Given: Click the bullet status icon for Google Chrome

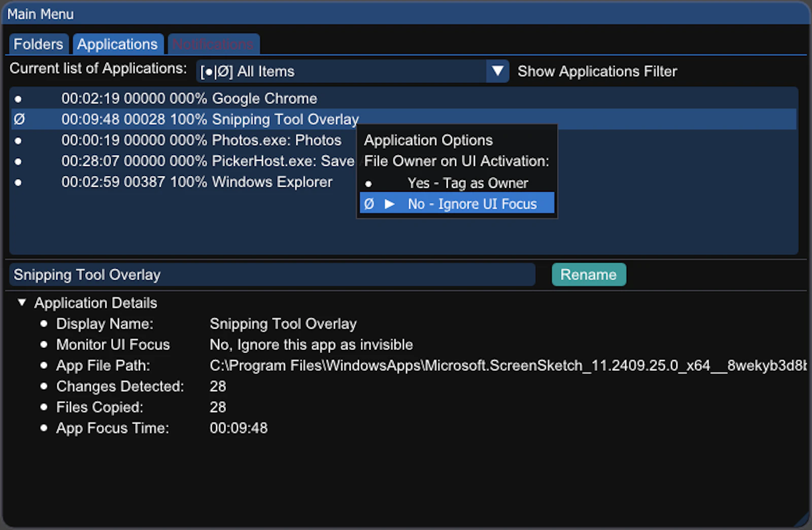Looking at the screenshot, I should (18, 99).
